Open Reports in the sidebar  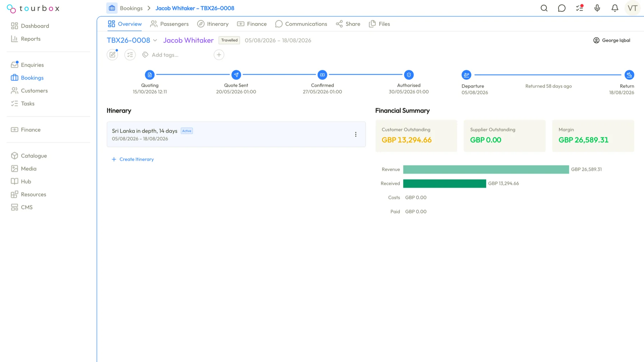tap(26, 39)
